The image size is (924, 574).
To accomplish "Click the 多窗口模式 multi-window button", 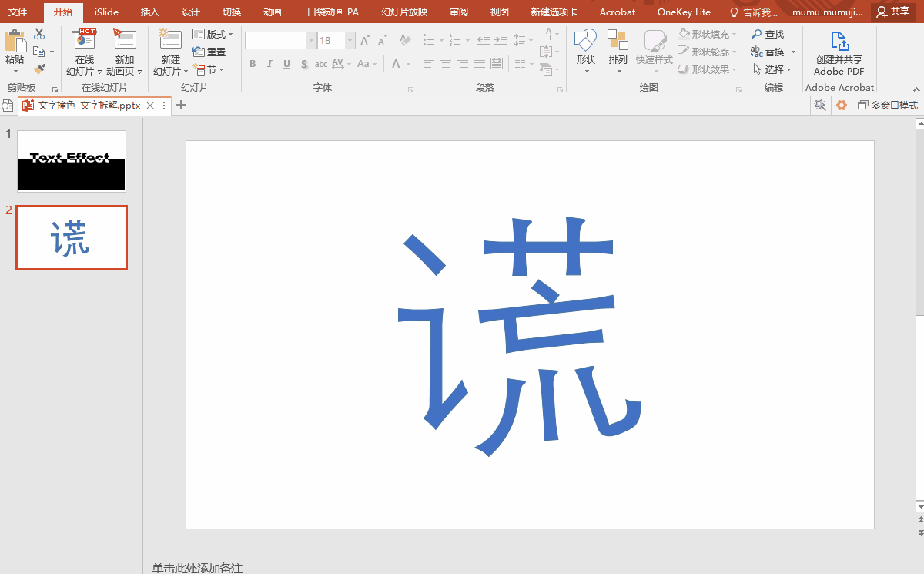I will point(888,105).
